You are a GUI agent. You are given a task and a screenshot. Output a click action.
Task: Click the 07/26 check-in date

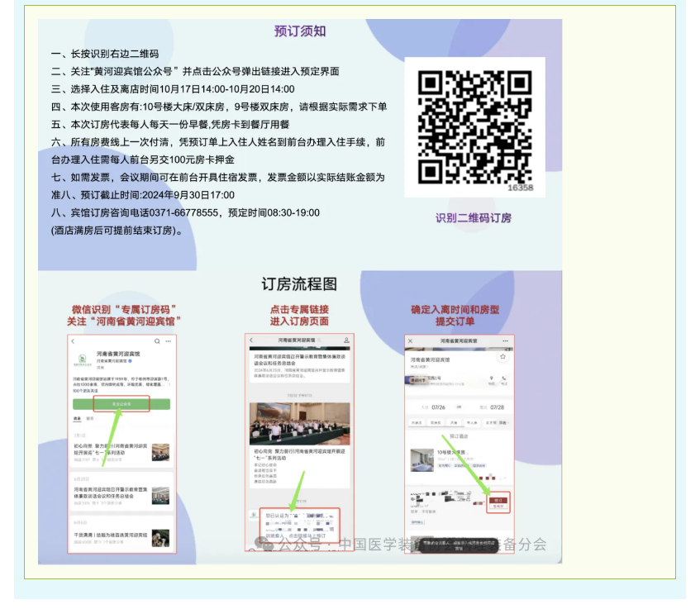pyautogui.click(x=438, y=407)
